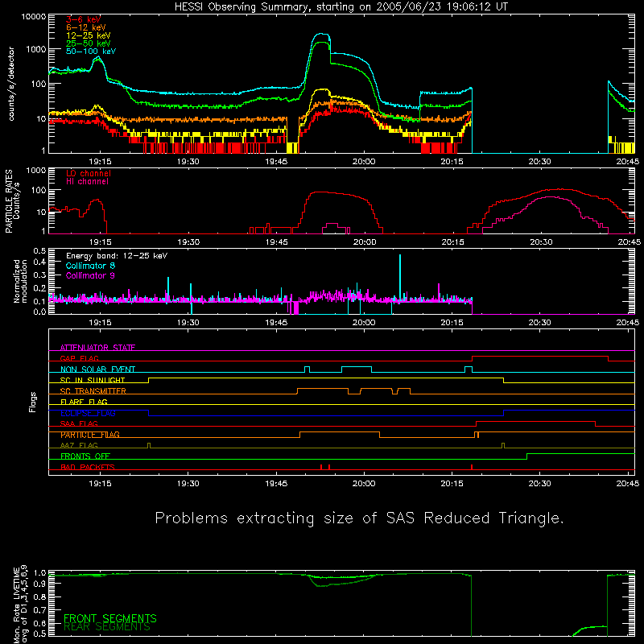Click the 0.5 tick on modulation axis
644x644 pixels.
point(39,251)
